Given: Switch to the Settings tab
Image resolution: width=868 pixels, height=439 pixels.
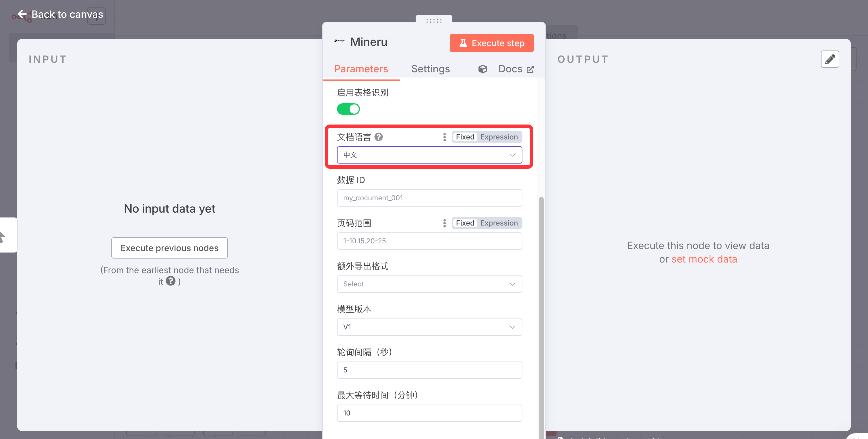Looking at the screenshot, I should (x=430, y=69).
